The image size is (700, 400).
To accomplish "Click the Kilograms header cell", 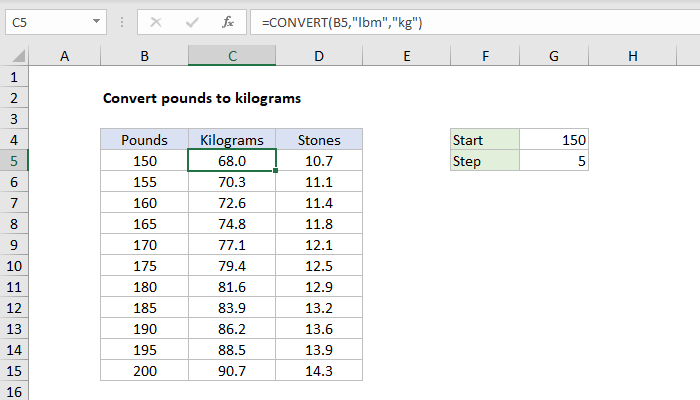I will 232,140.
